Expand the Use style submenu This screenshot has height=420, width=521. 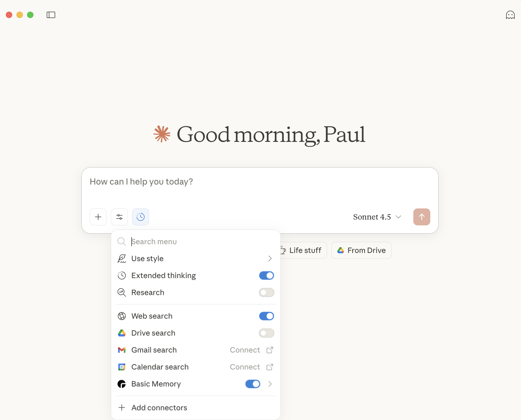pyautogui.click(x=270, y=259)
